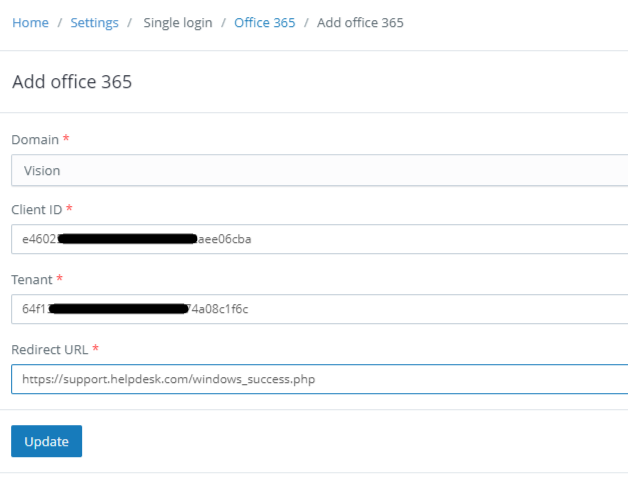The image size is (628, 491).
Task: Click the Single login breadcrumb text
Action: point(178,23)
